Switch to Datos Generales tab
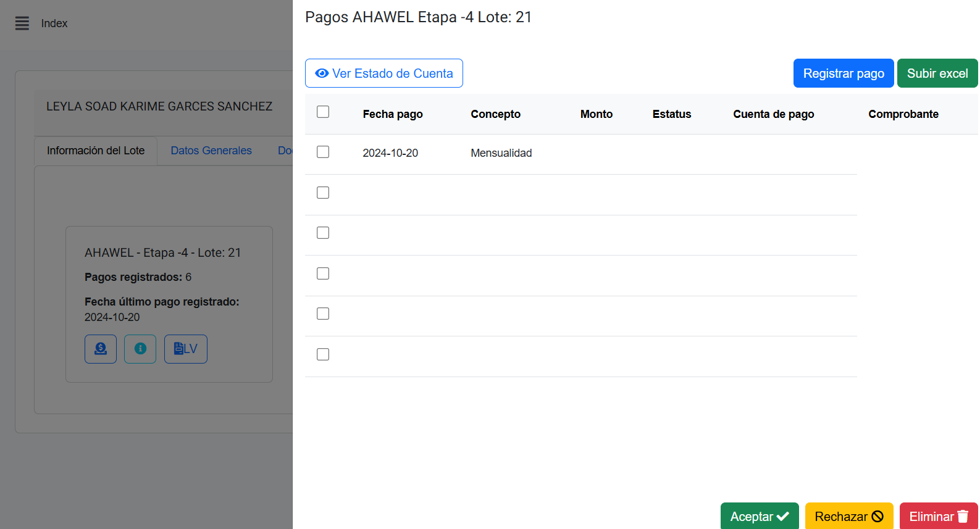Viewport: 980px width, 529px height. coord(211,151)
